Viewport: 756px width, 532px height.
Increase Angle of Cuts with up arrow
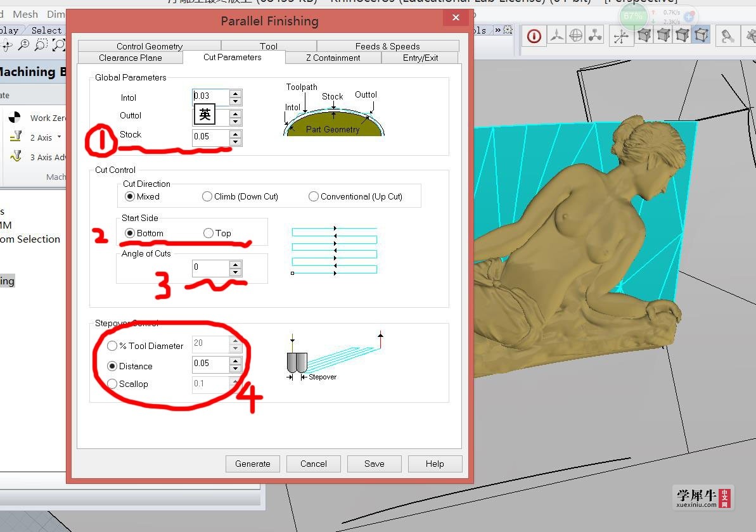235,265
